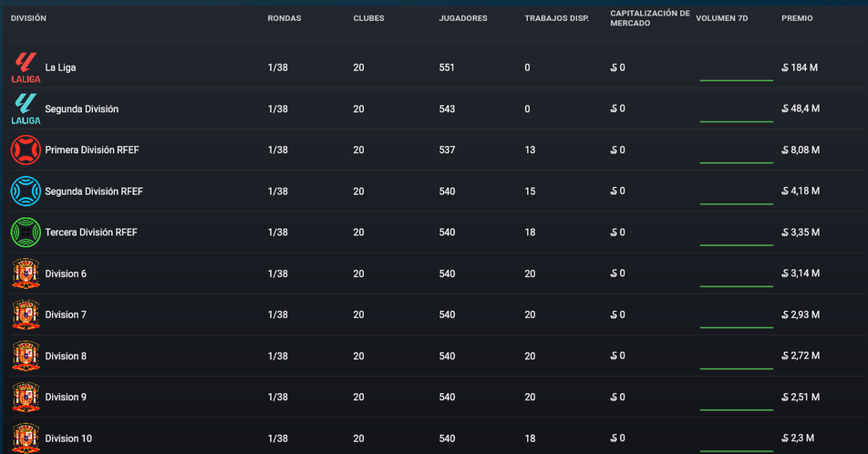This screenshot has height=454, width=868.
Task: Sort table by Rondas column
Action: (284, 18)
